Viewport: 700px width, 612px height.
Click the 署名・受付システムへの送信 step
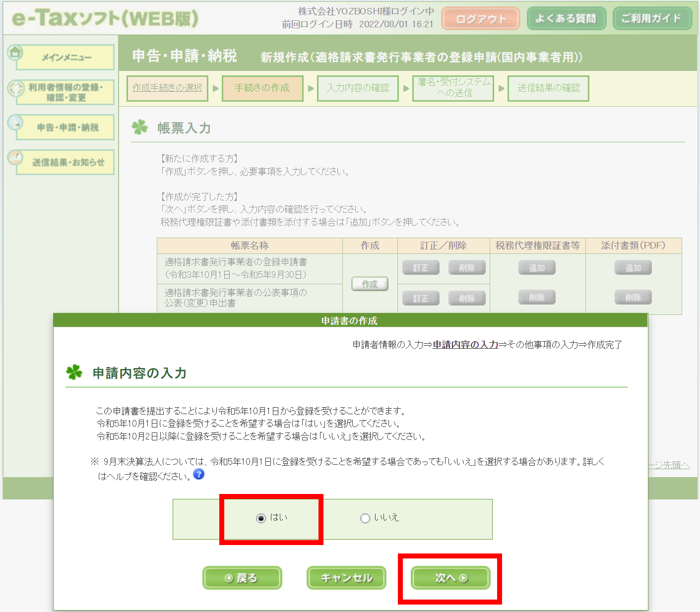tap(453, 88)
